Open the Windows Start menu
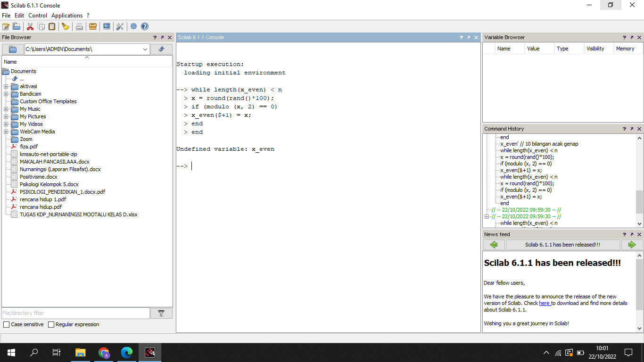644x362 pixels. [11, 353]
